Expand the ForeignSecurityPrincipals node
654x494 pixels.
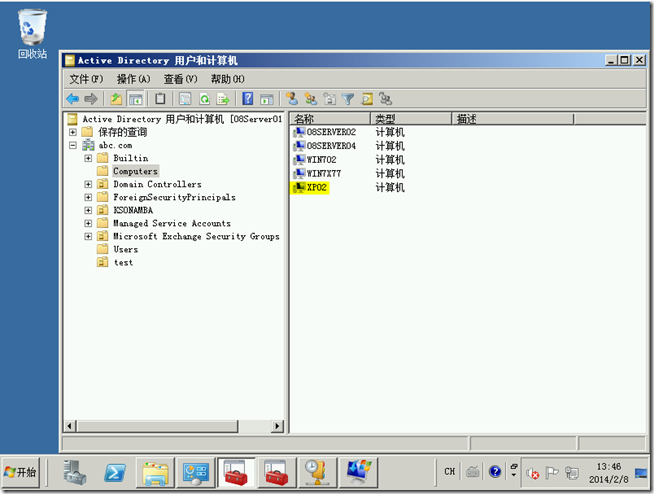coord(88,197)
